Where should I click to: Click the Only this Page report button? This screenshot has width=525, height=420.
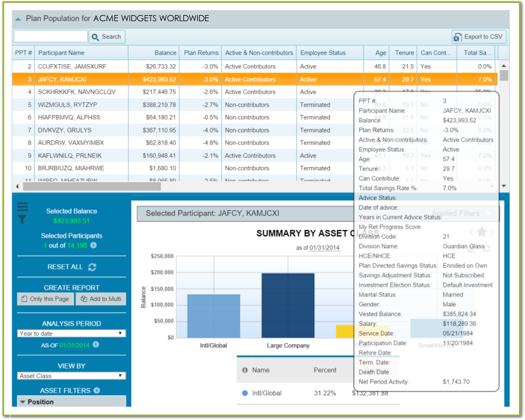pos(44,298)
